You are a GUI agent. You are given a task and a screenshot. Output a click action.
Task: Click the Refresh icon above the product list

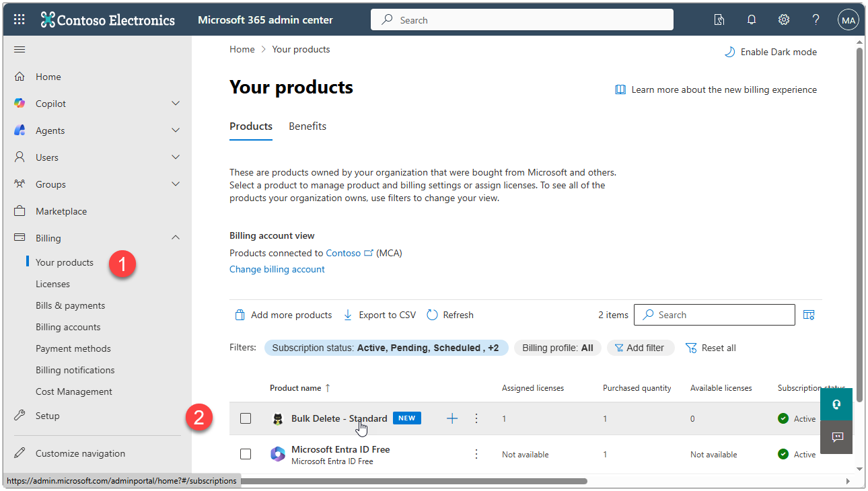[x=431, y=314]
